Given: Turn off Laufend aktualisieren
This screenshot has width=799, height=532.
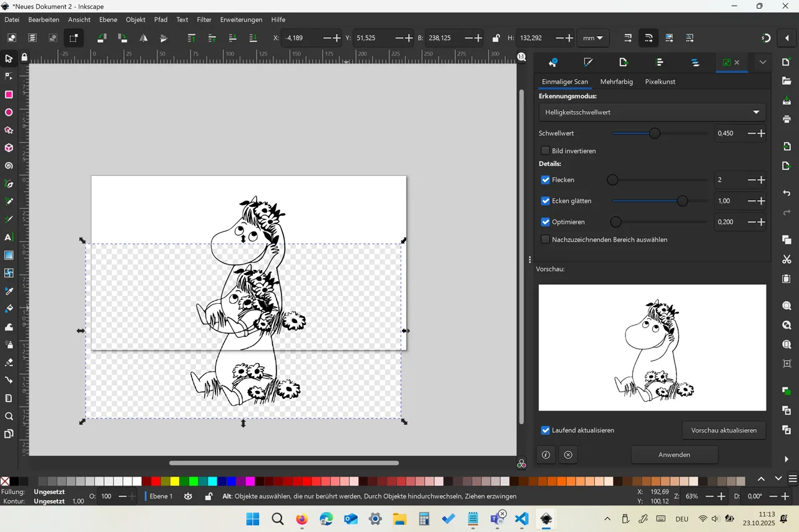Looking at the screenshot, I should pyautogui.click(x=546, y=430).
